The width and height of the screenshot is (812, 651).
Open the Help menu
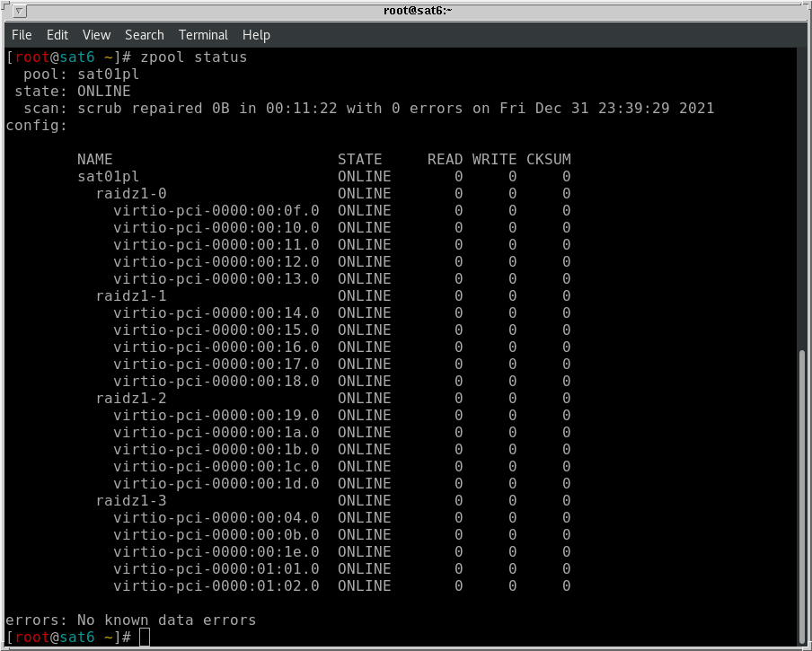(x=256, y=35)
